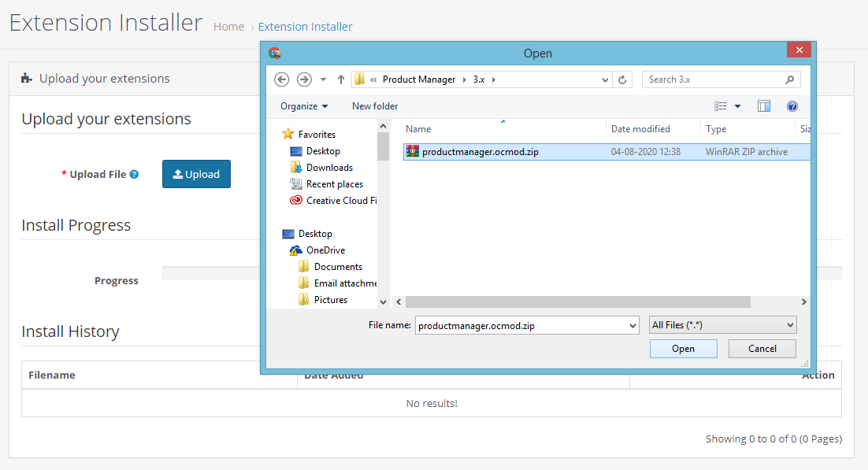
Task: Click the Search 3.x field
Action: 721,80
